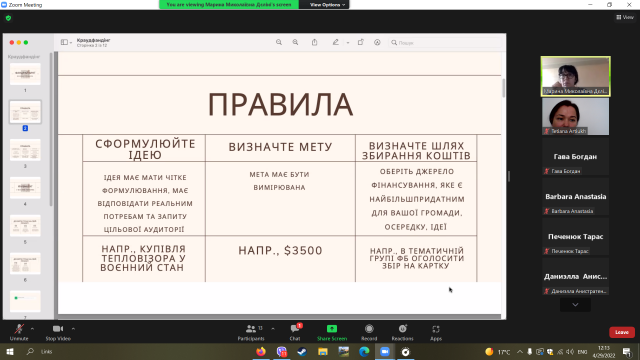Open the Reactions menu
The width and height of the screenshot is (640, 360).
coord(402,332)
